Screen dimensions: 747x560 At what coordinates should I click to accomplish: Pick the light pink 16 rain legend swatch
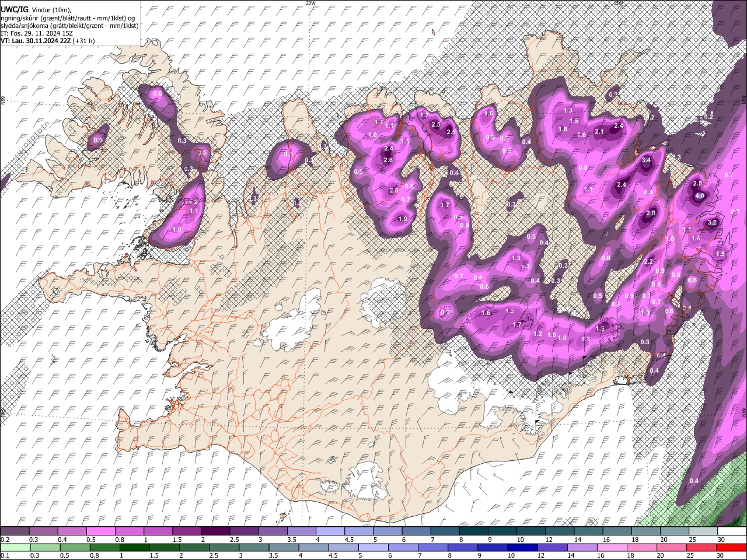[613, 548]
